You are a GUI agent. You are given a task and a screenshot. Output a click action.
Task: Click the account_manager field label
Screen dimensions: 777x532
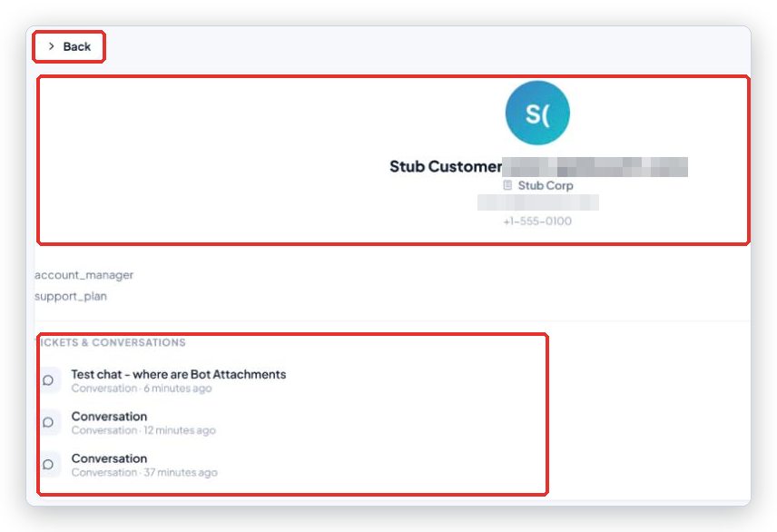click(x=84, y=275)
